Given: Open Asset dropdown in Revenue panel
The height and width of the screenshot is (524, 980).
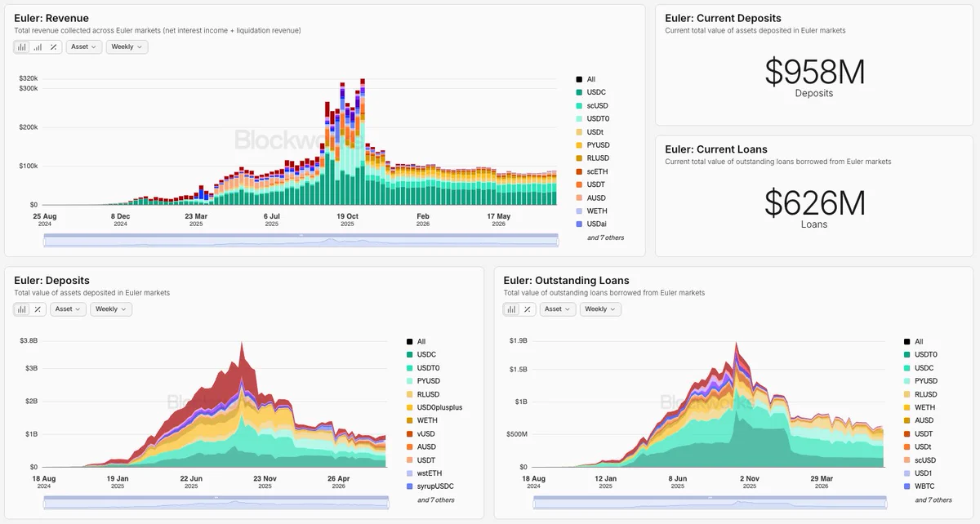Looking at the screenshot, I should click(x=84, y=47).
